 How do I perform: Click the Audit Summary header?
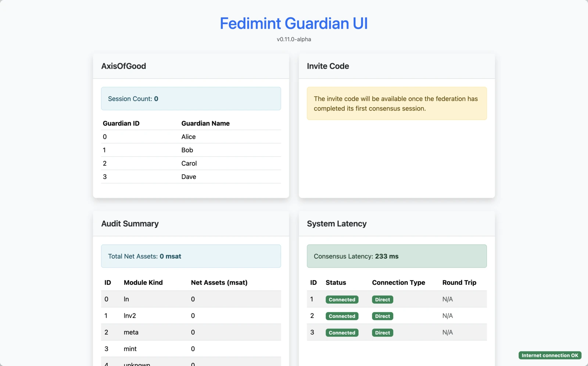coord(130,224)
